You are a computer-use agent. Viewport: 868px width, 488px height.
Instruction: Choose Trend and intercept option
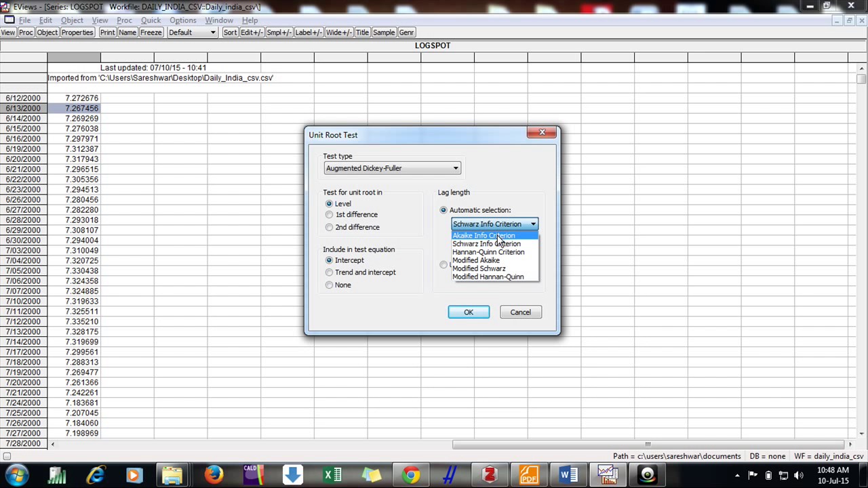coord(329,272)
